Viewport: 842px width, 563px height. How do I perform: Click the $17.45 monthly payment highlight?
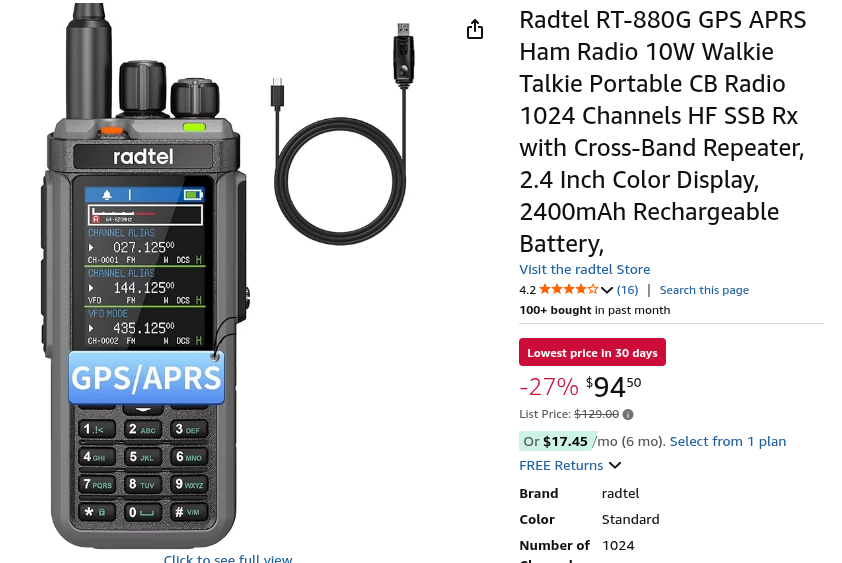(557, 441)
